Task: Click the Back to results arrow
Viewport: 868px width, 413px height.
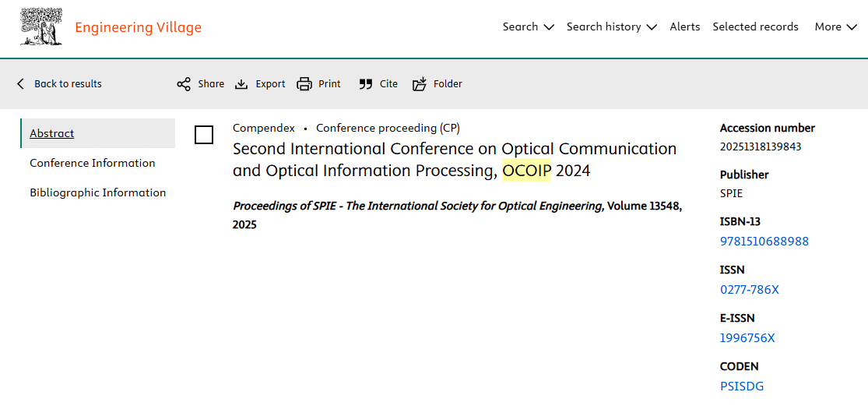Action: [21, 84]
